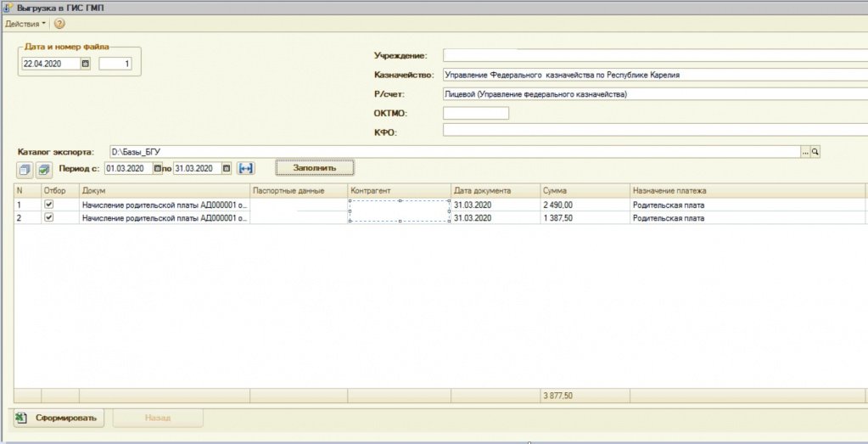Open calendar for period end 31.03.2020
This screenshot has height=444, width=868.
point(227,168)
